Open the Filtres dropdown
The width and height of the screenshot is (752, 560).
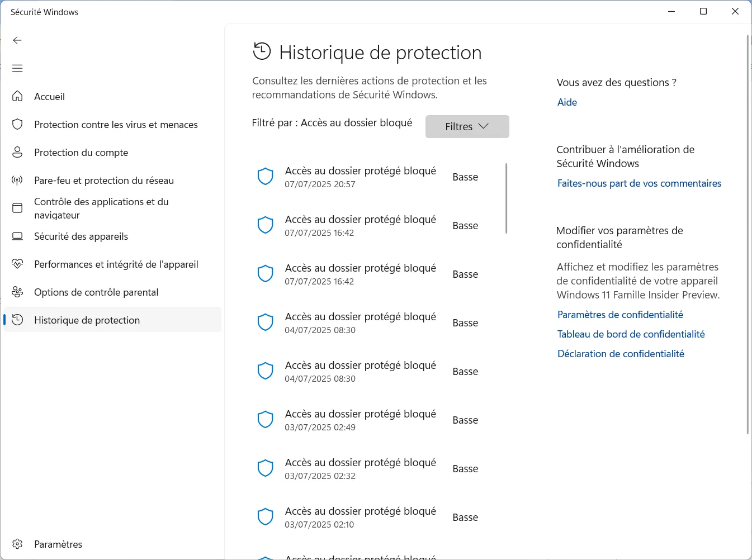tap(467, 126)
